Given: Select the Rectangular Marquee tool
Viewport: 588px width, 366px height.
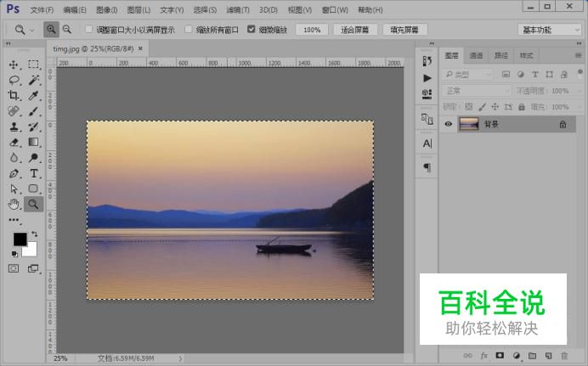Looking at the screenshot, I should [33, 65].
